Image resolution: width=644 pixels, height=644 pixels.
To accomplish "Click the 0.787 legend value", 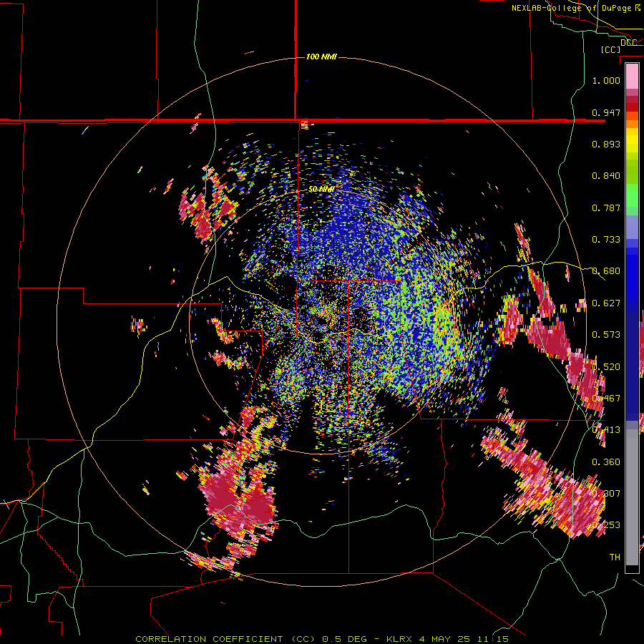I will [606, 208].
